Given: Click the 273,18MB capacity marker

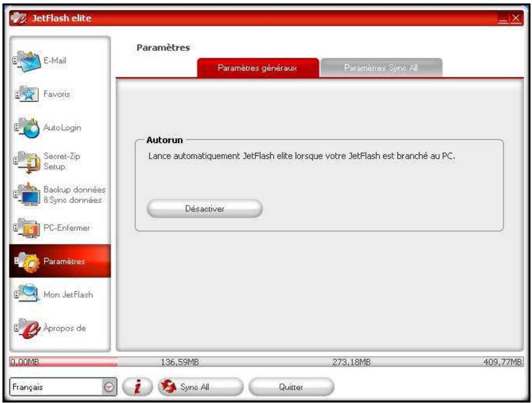Looking at the screenshot, I should 351,362.
